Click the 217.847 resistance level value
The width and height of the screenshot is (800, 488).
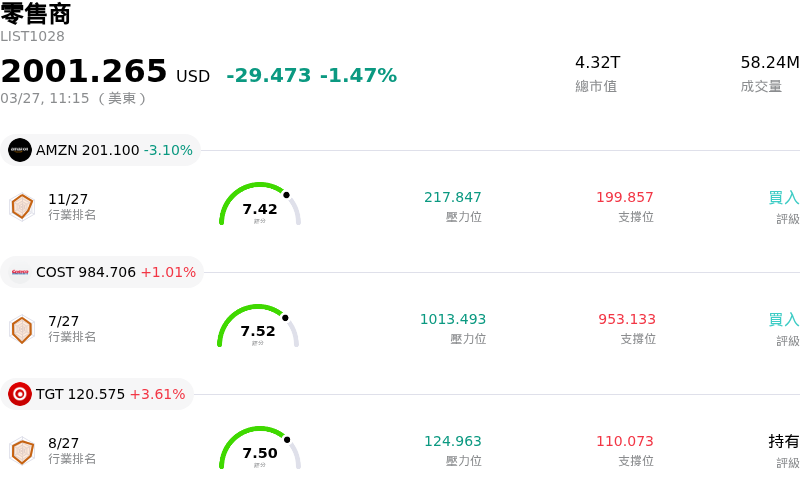[x=453, y=197]
